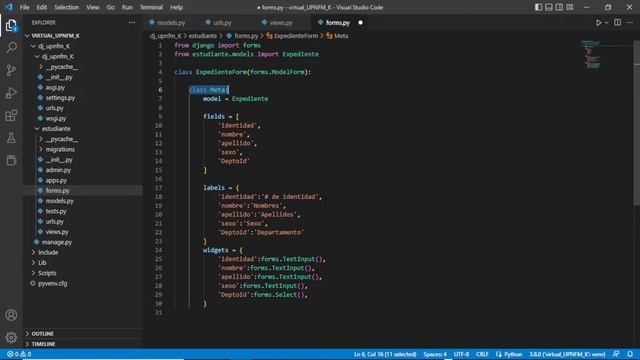Click the Run Python File play button
Screen dimensions: 640x360
click(598, 23)
